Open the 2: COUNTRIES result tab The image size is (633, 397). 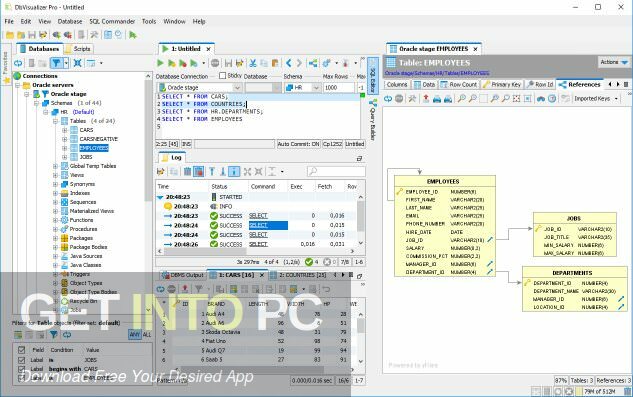[x=298, y=275]
